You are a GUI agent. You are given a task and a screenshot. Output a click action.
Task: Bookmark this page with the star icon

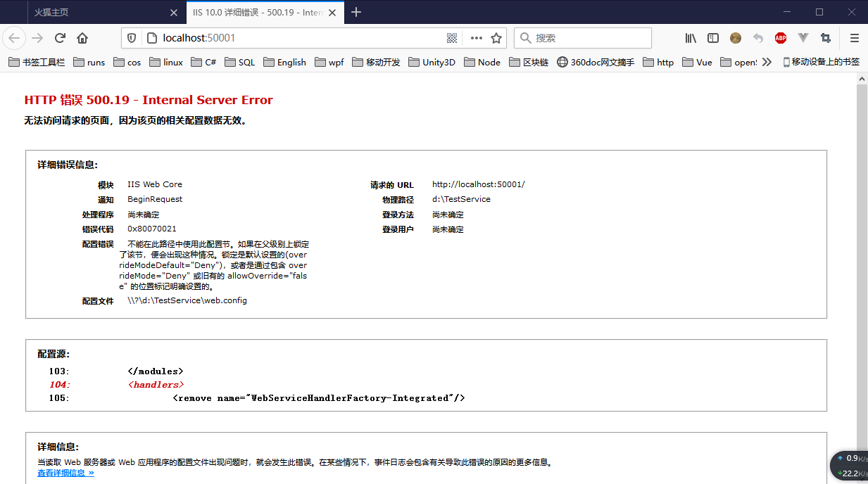click(496, 38)
